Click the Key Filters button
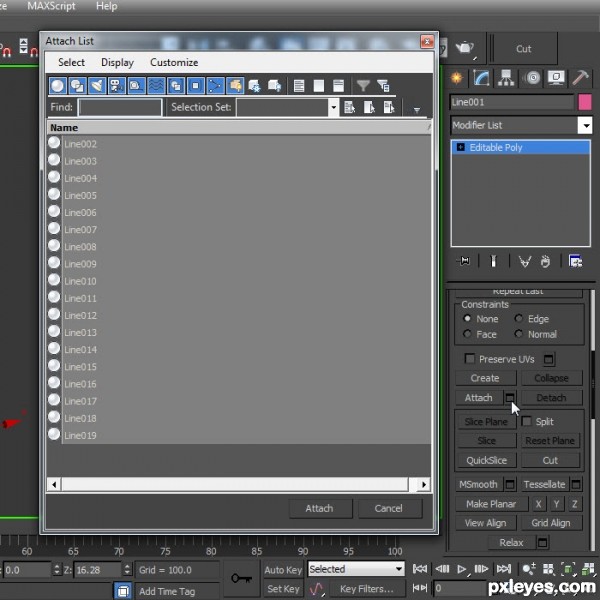 click(367, 589)
